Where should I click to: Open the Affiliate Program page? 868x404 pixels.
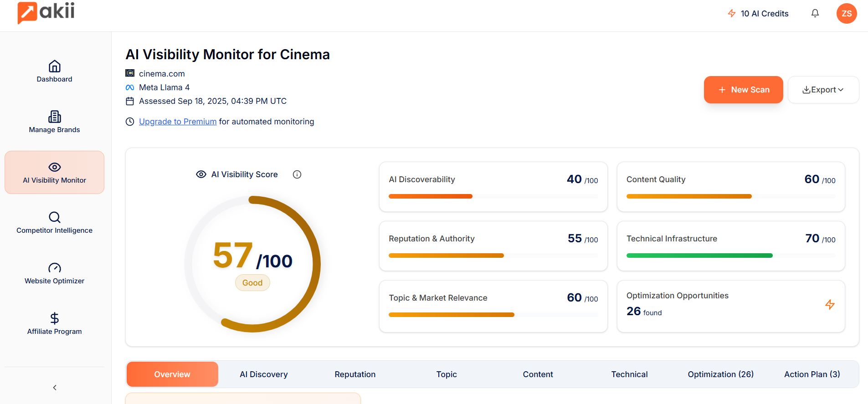point(54,324)
